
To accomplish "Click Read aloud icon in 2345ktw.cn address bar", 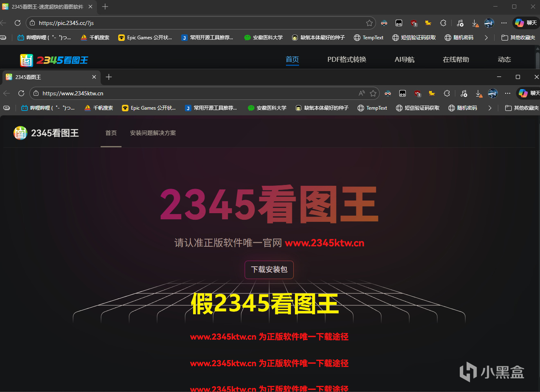I will pos(362,93).
